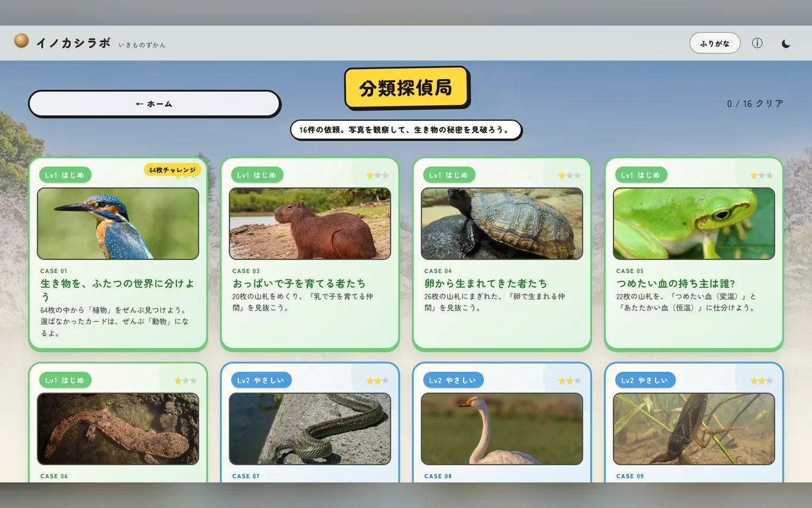Open the info circle icon

(757, 43)
